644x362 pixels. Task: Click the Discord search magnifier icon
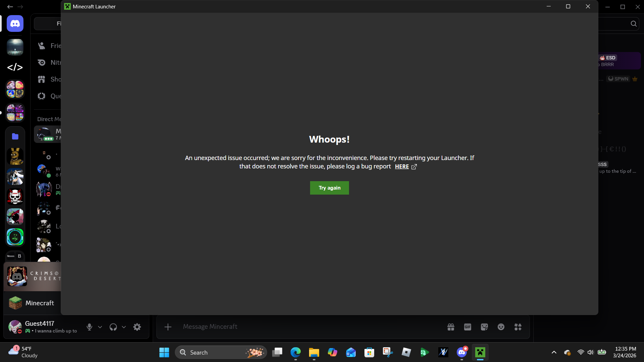[634, 23]
